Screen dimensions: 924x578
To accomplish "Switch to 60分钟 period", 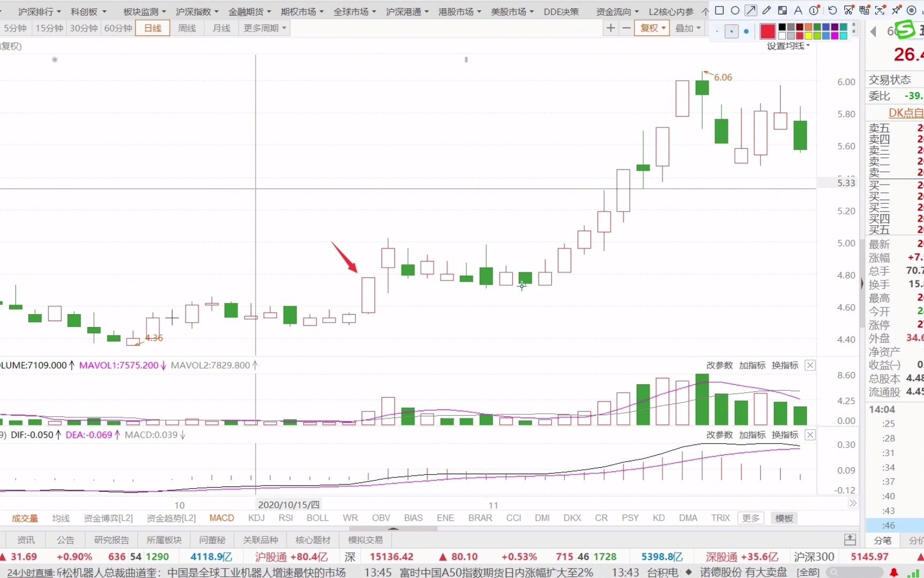I will (118, 28).
